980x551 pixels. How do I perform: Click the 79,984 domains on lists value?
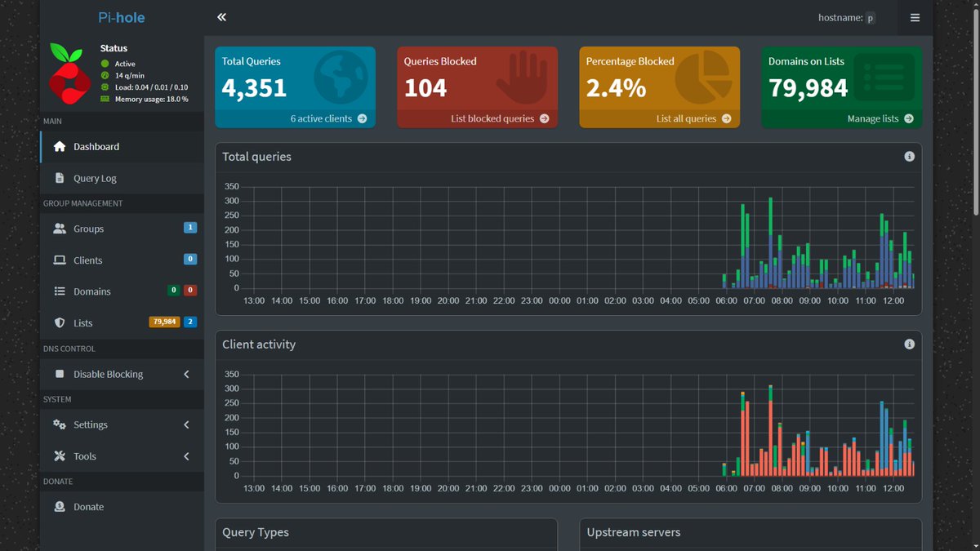808,88
